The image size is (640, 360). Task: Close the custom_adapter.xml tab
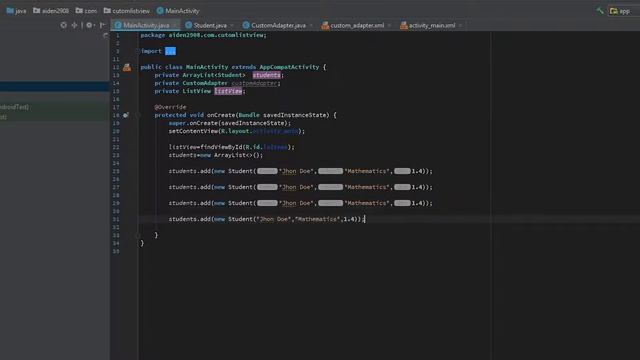(x=389, y=25)
